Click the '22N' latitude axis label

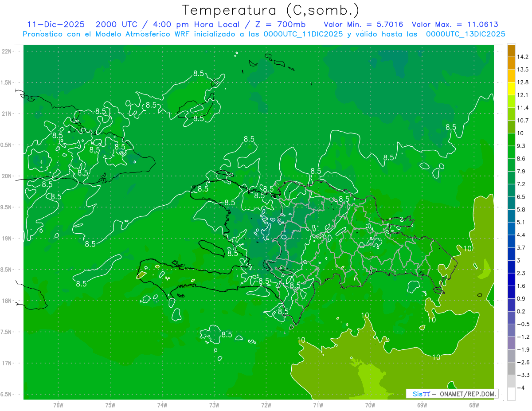click(x=7, y=51)
